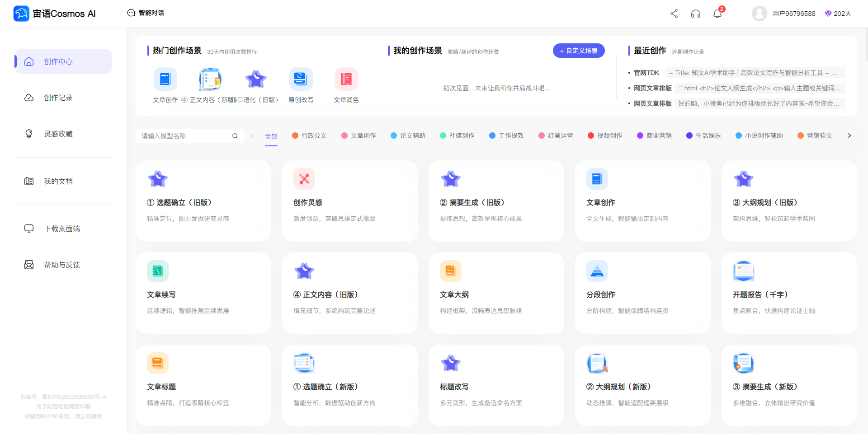Viewport: 868px width, 434px height.
Task: Select the 小说创作辅助 category tab
Action: tap(759, 135)
